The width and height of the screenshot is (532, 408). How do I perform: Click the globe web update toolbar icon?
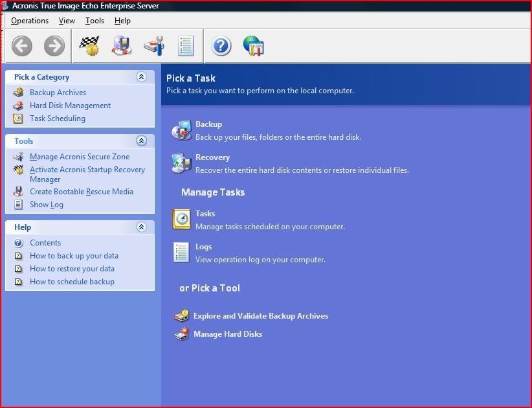click(253, 46)
